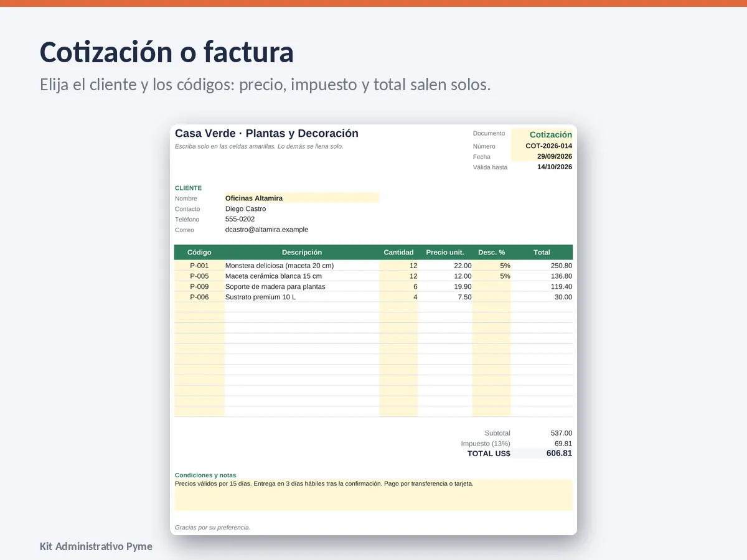Click line total '250.80'
The width and height of the screenshot is (747, 560).
point(561,266)
